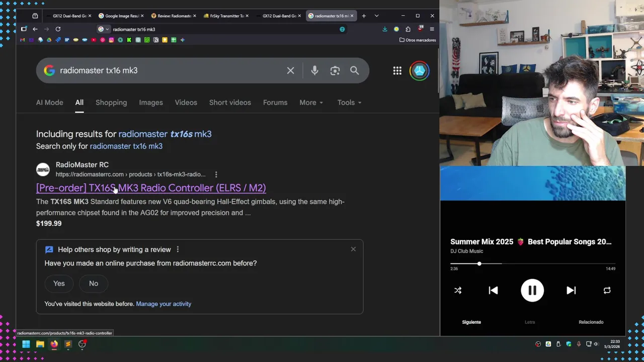This screenshot has height=362, width=644.
Task: Switch to the Forums results tab
Action: [275, 103]
